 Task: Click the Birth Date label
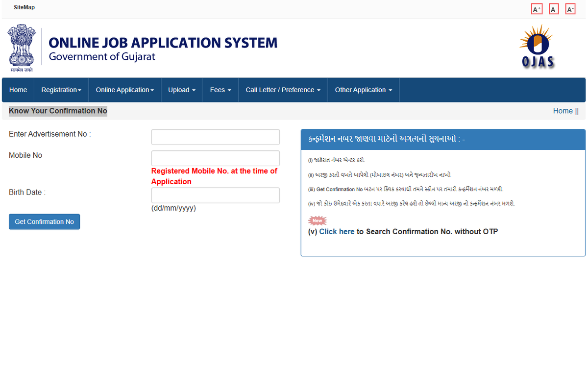click(x=27, y=192)
